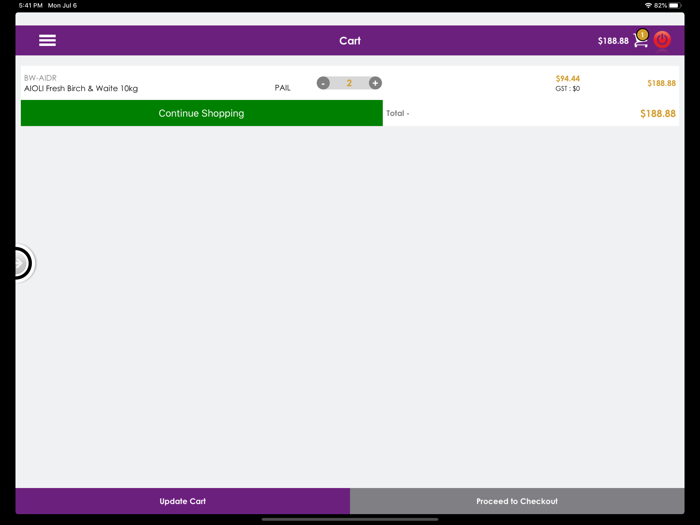Decrease quantity with minus button
Screen dimensions: 700x525
323,83
